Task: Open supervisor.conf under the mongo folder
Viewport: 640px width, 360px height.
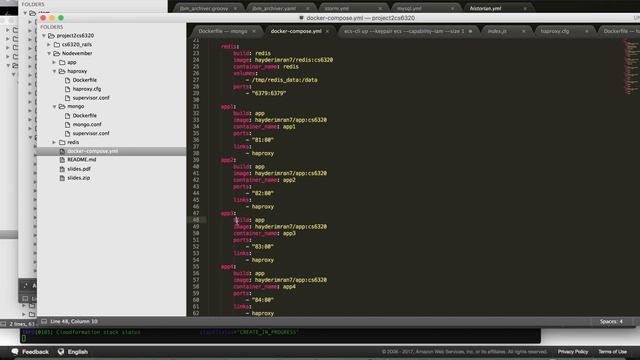Action: tap(91, 133)
